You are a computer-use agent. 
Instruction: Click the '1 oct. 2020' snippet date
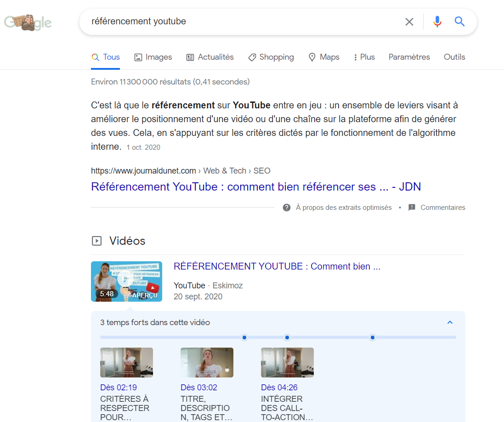click(x=143, y=147)
